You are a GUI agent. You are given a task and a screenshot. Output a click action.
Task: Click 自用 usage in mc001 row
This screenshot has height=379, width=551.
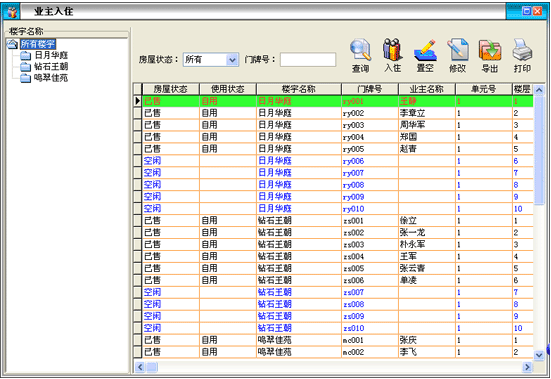(x=209, y=340)
